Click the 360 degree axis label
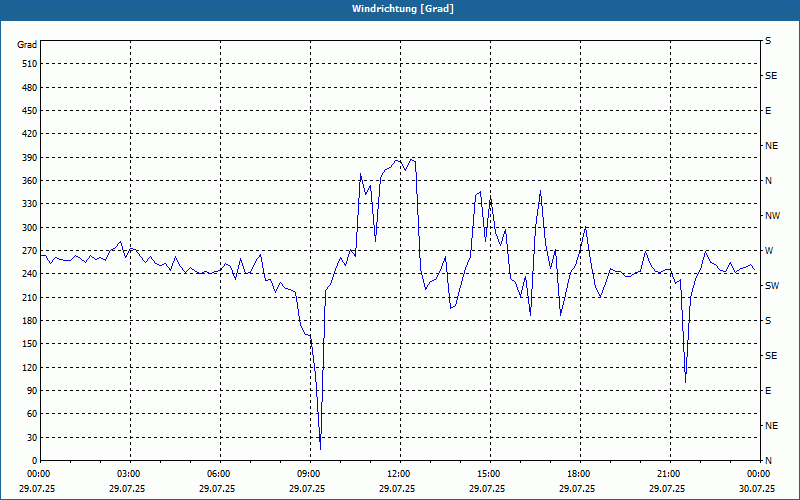Screen dimensions: 800x500 pos(29,181)
